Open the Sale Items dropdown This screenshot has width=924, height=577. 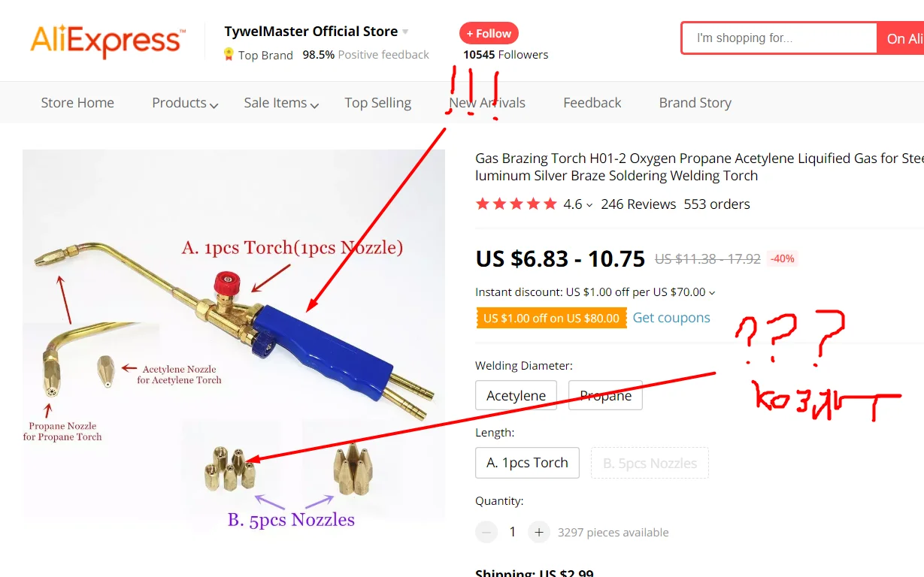281,103
